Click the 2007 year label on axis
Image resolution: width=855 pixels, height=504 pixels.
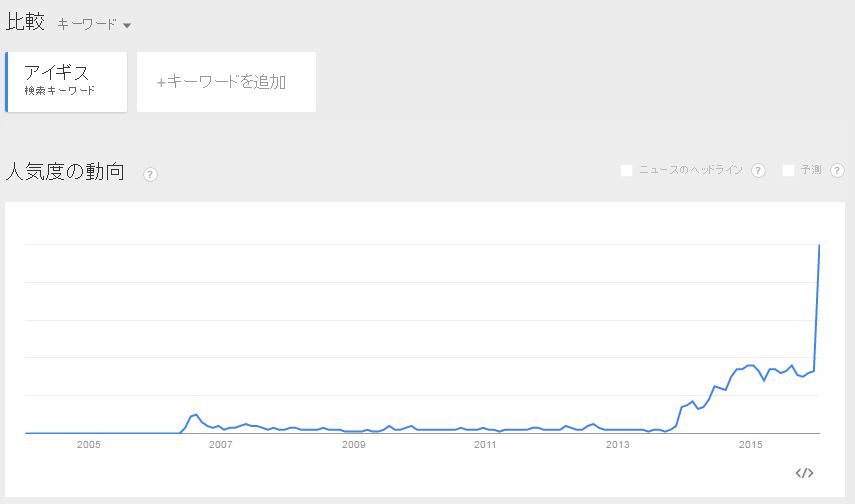tap(220, 445)
